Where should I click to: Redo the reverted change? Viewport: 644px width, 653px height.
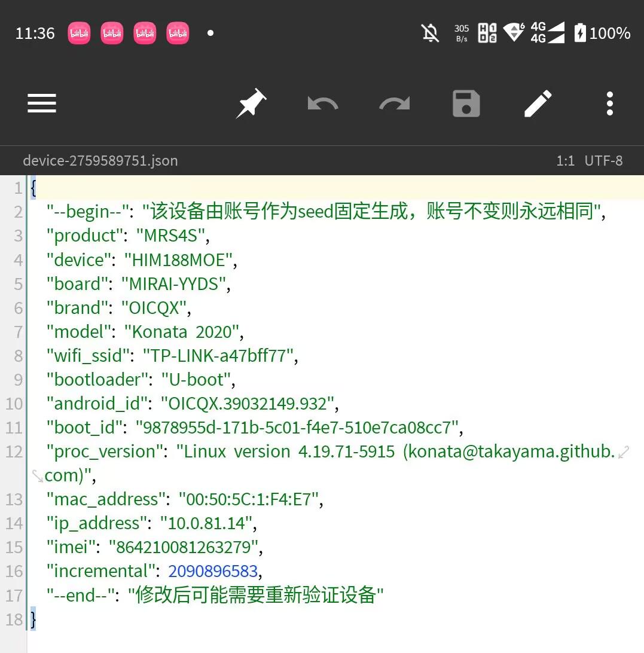(x=394, y=103)
